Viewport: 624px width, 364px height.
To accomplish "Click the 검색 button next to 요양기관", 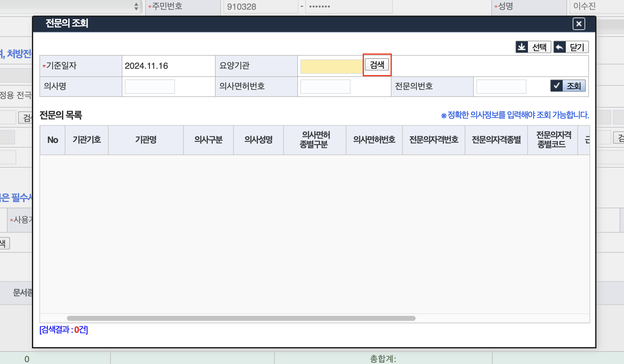I will (x=377, y=65).
